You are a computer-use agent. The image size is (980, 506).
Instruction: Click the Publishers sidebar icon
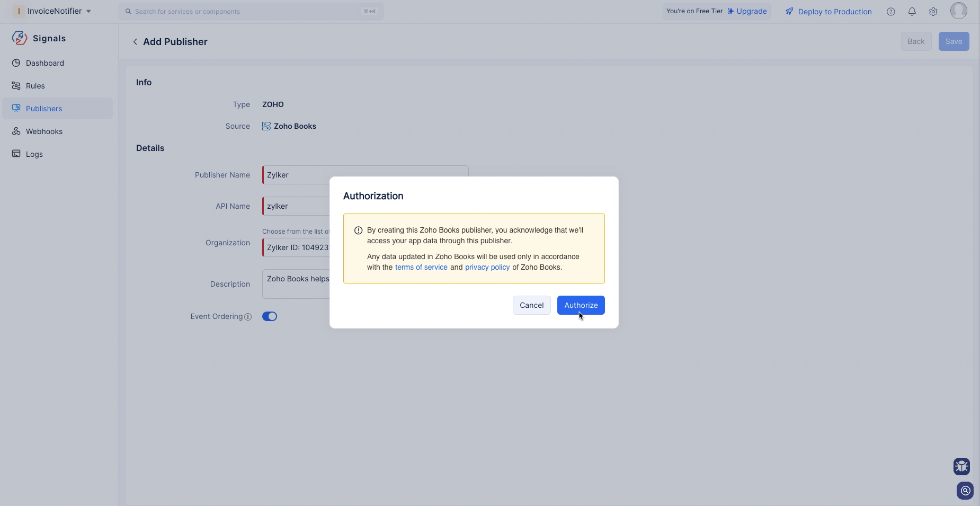[16, 108]
